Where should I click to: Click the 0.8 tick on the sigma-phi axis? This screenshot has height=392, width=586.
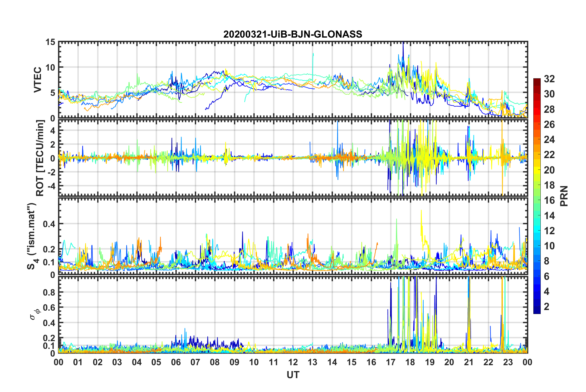point(49,292)
